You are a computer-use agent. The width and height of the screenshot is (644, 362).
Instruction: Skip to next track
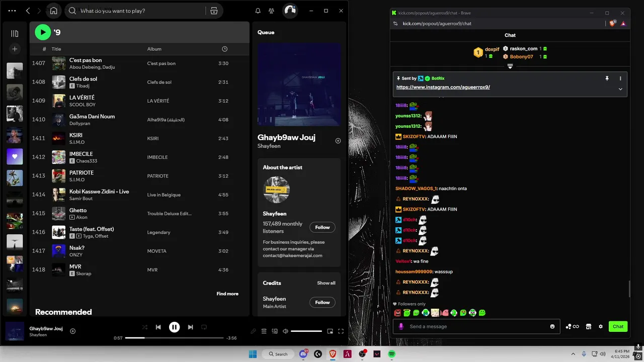point(190,327)
